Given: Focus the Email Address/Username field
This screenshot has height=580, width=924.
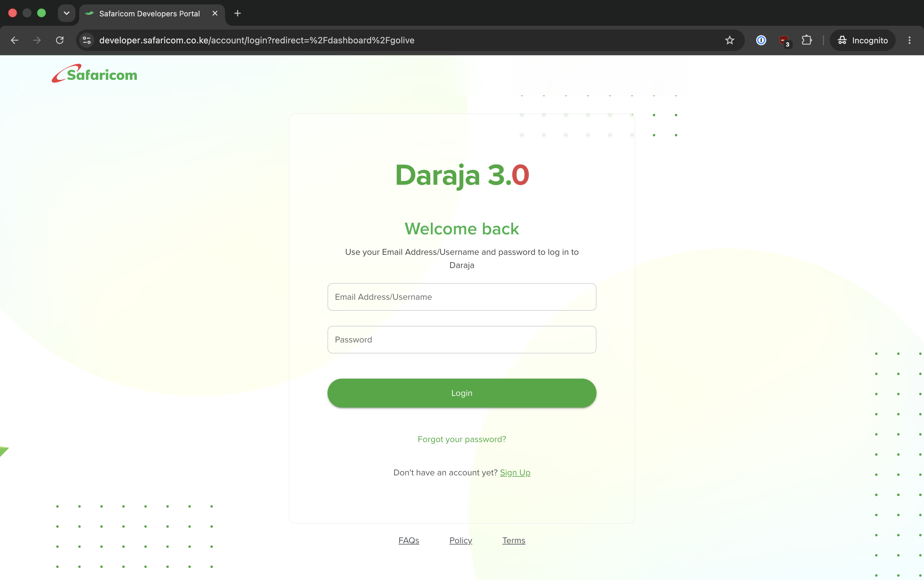Looking at the screenshot, I should pos(462,297).
